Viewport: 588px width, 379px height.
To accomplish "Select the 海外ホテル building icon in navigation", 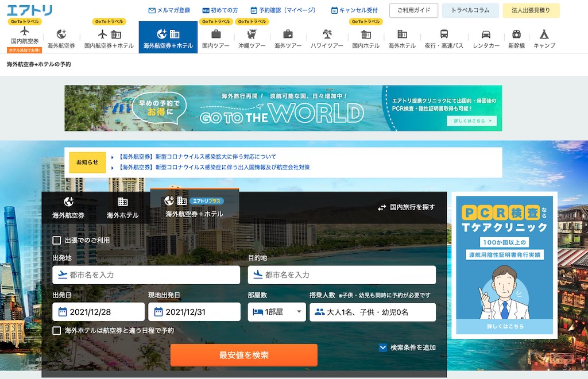I will [x=402, y=34].
